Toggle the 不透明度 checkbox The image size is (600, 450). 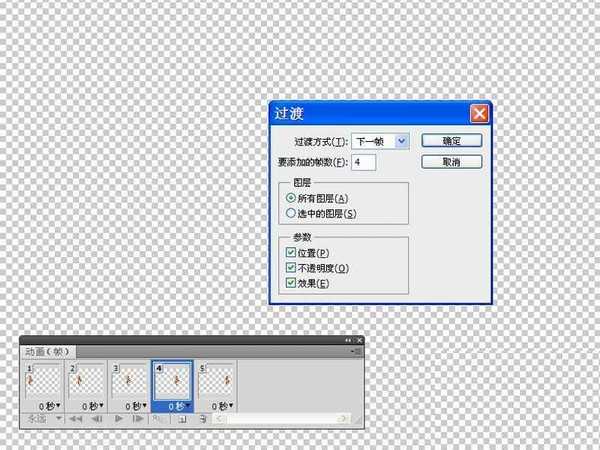[x=291, y=269]
